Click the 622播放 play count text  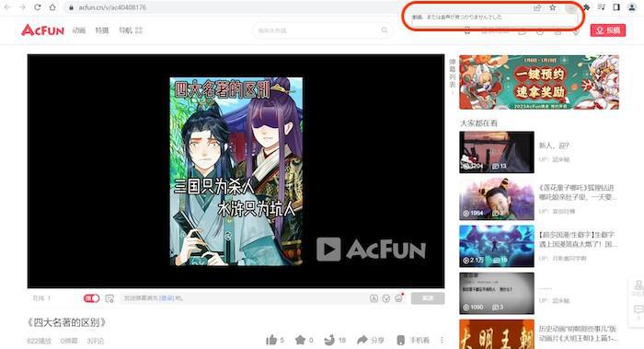[x=40, y=341]
